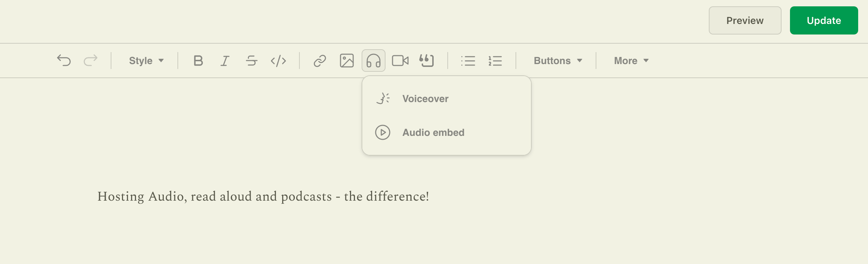The image size is (868, 264).
Task: Insert an image
Action: [x=347, y=61]
